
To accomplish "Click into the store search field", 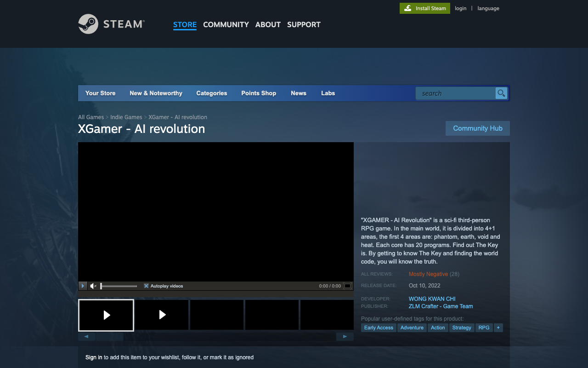I will pyautogui.click(x=455, y=93).
